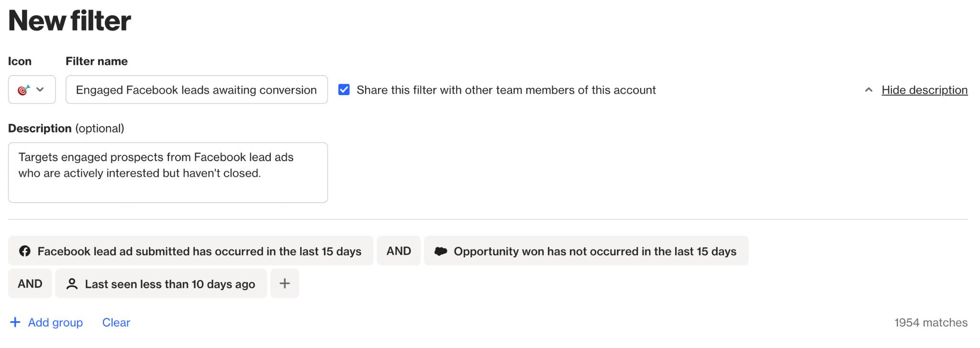The image size is (980, 348).
Task: Click the Facebook logo in the lead ad condition
Action: (25, 251)
